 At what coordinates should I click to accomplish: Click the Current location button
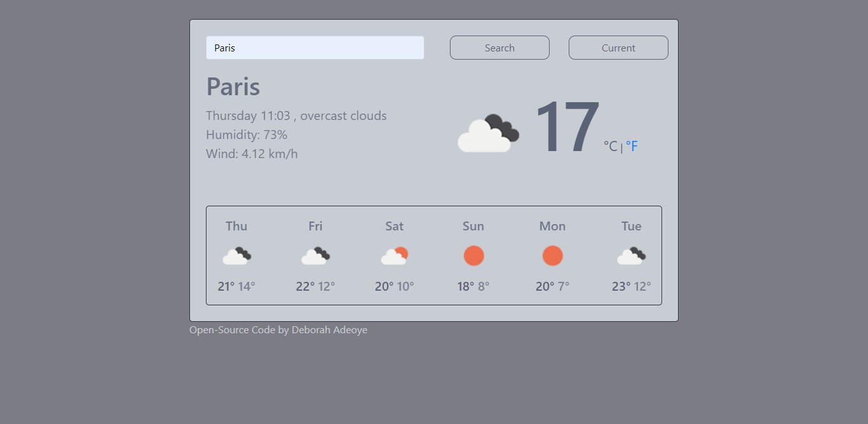(618, 48)
